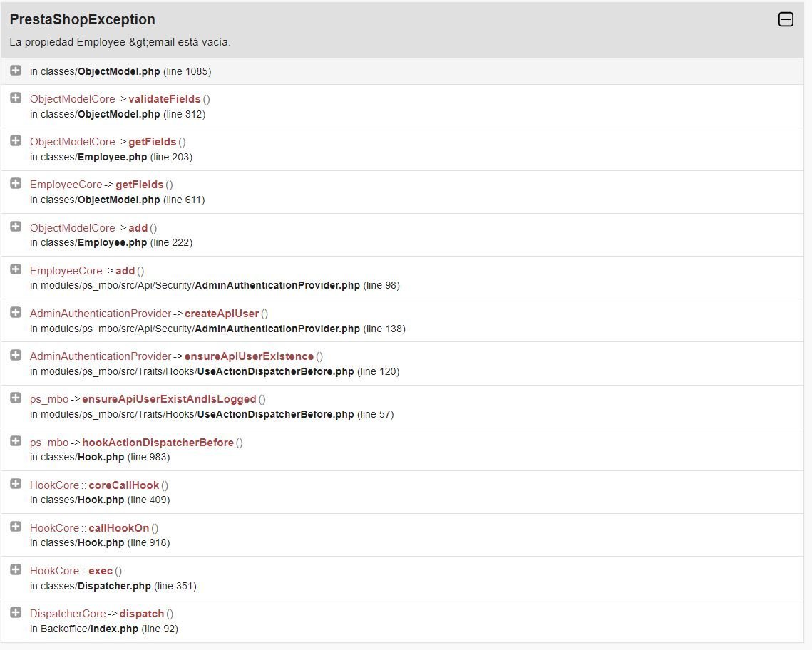Image resolution: width=812 pixels, height=650 pixels.
Task: Click 'Dispatcher.php (line 351)' file reference
Action: (x=137, y=587)
